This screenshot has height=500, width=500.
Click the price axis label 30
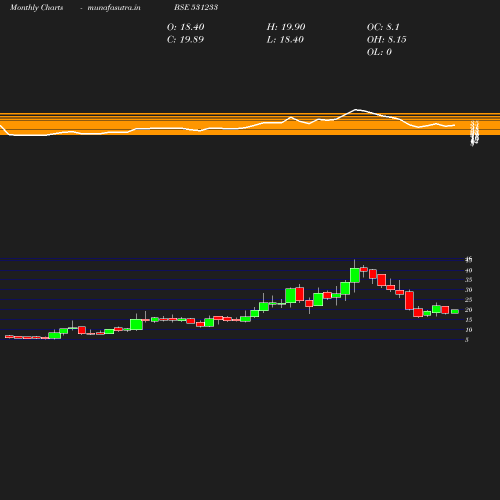click(468, 290)
